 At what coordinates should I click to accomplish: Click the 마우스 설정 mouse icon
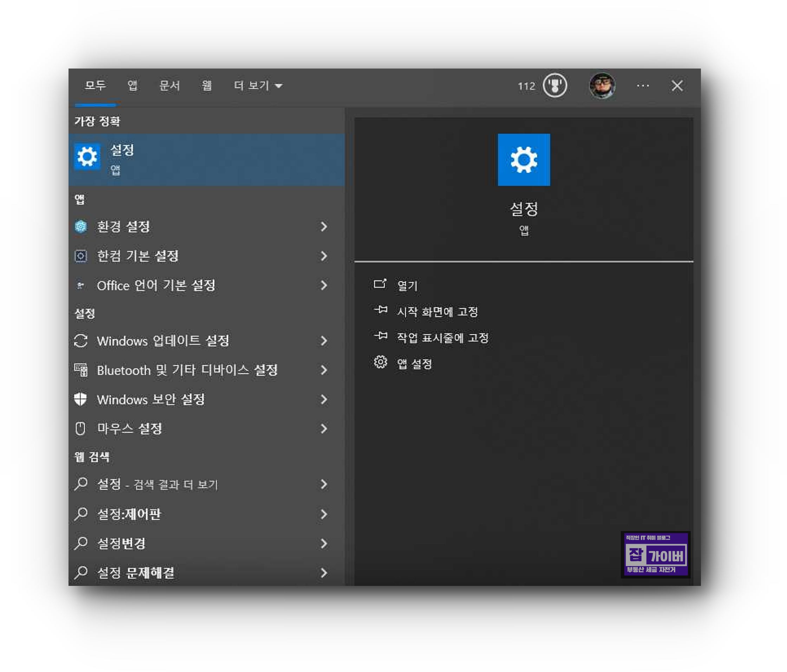(80, 428)
